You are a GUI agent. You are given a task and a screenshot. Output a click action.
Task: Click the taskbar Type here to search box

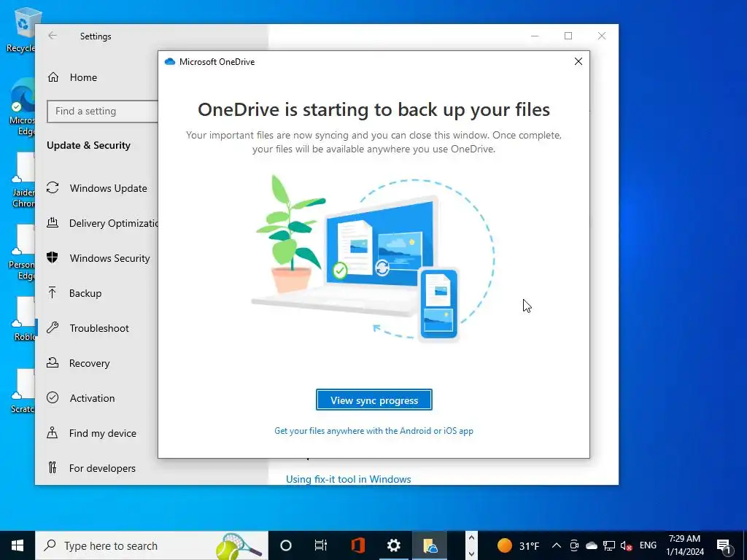152,545
